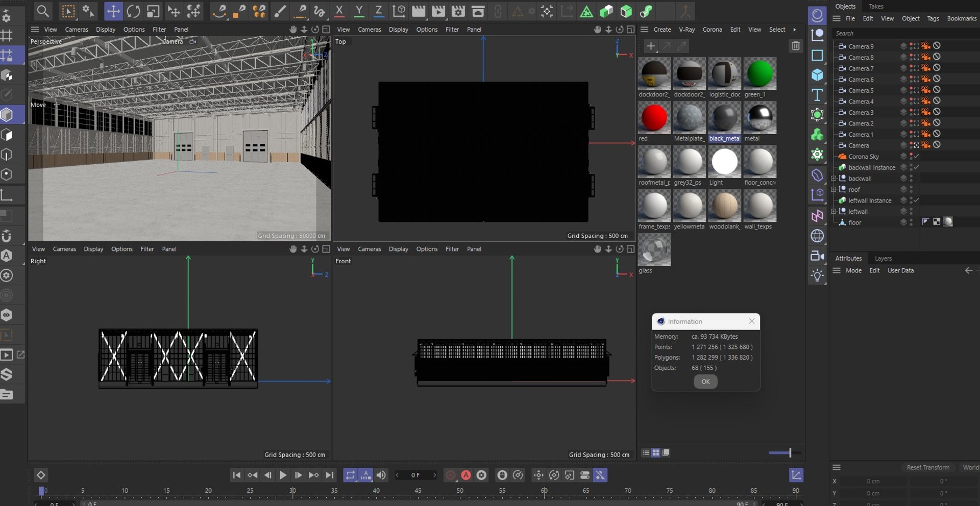Select Camera.9 in the object list
980x506 pixels.
tap(861, 46)
